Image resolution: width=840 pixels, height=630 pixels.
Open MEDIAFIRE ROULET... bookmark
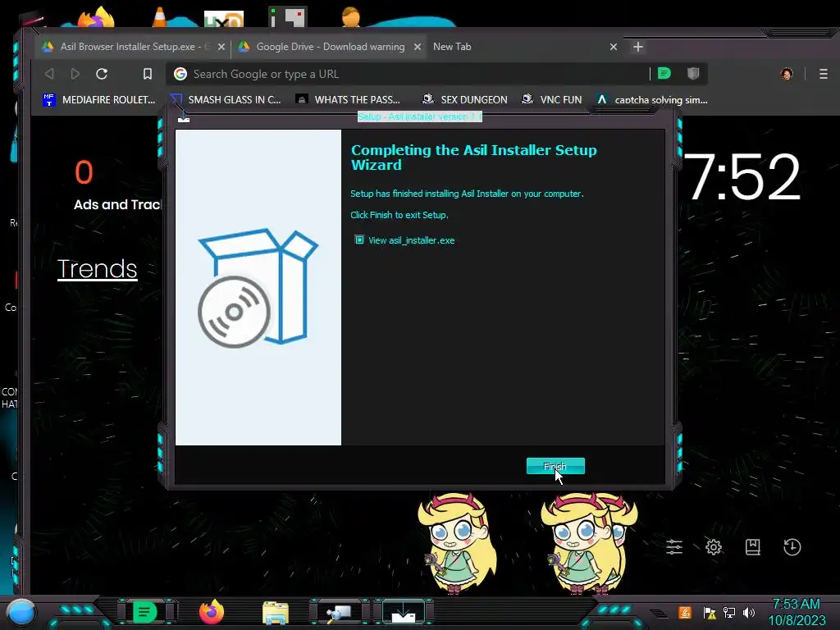click(99, 99)
